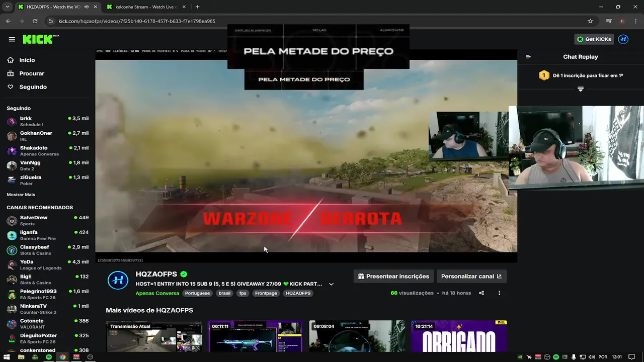Expand Mostrar Mais in following list
This screenshot has height=362, width=644.
(21, 195)
